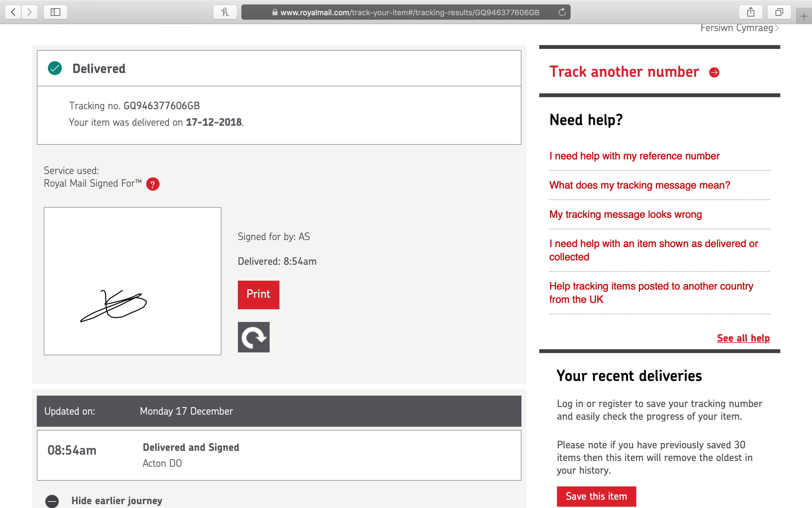Click the signature image thumbnail

tap(133, 281)
